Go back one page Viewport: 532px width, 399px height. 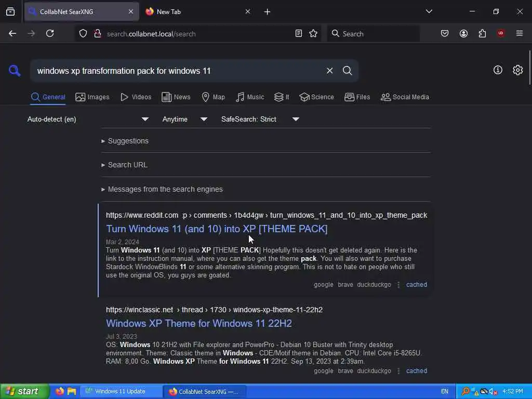pyautogui.click(x=12, y=34)
